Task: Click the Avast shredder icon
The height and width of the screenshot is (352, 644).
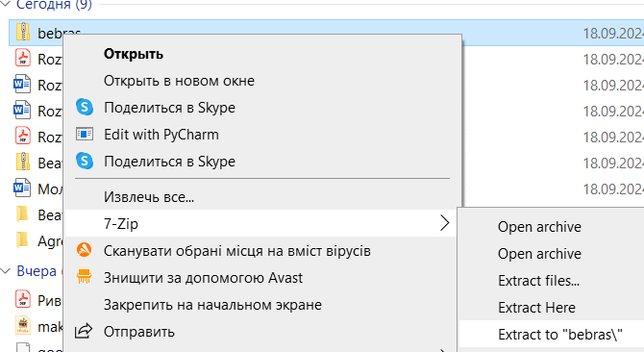Action: pos(85,277)
